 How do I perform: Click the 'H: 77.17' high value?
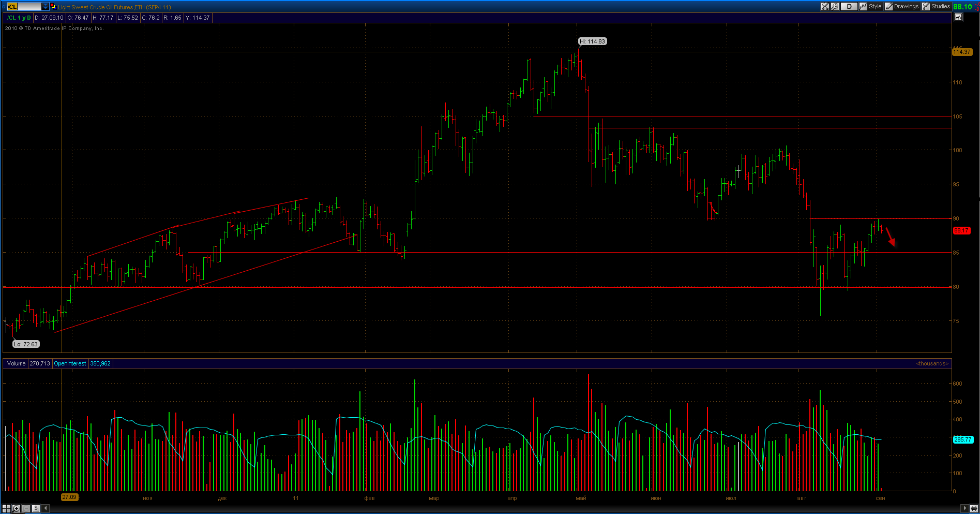pos(103,18)
